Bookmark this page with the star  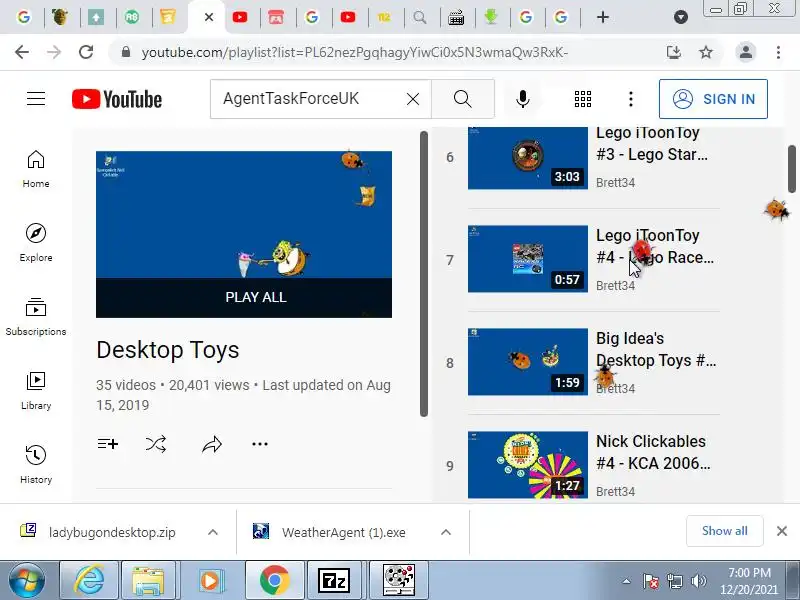pos(706,52)
